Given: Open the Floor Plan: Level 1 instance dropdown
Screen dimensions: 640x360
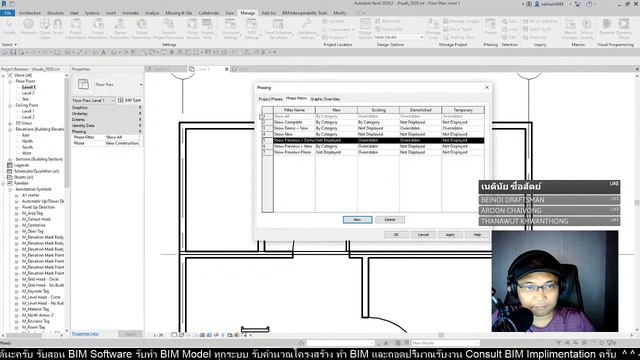Looking at the screenshot, I should pyautogui.click(x=93, y=100).
